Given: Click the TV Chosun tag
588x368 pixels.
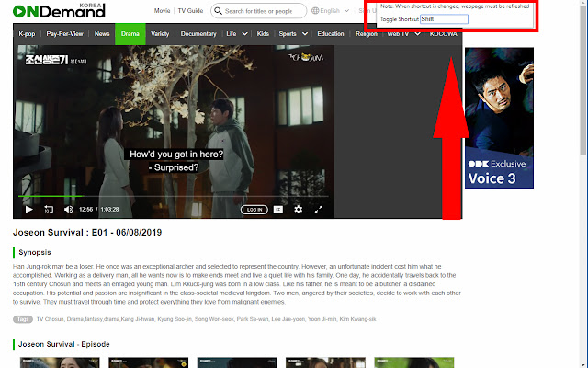Looking at the screenshot, I should coord(51,319).
